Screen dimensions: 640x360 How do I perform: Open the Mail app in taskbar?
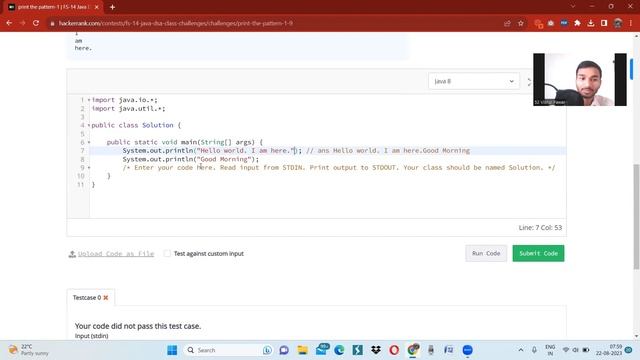(322, 349)
